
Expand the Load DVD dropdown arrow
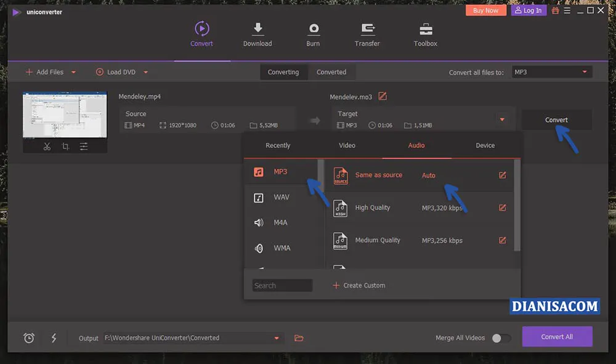click(x=145, y=72)
